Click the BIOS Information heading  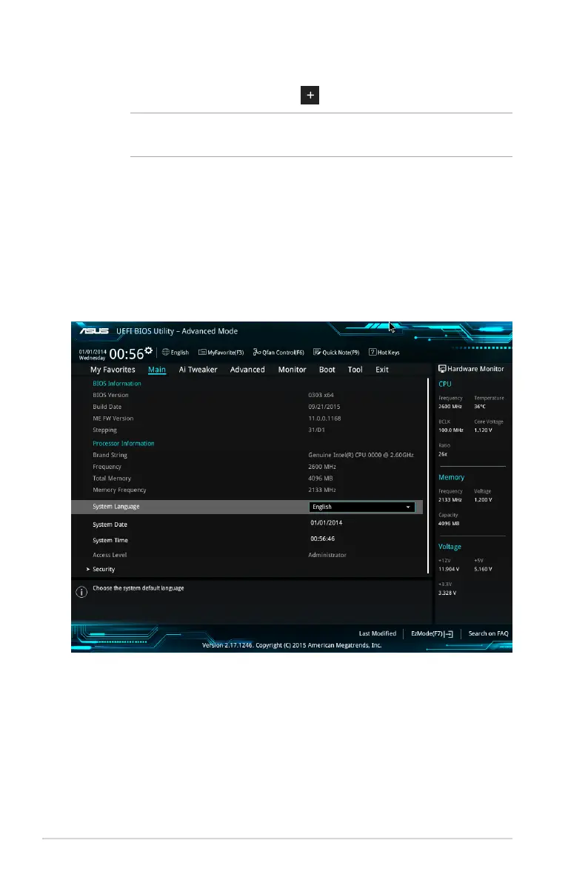tap(117, 383)
